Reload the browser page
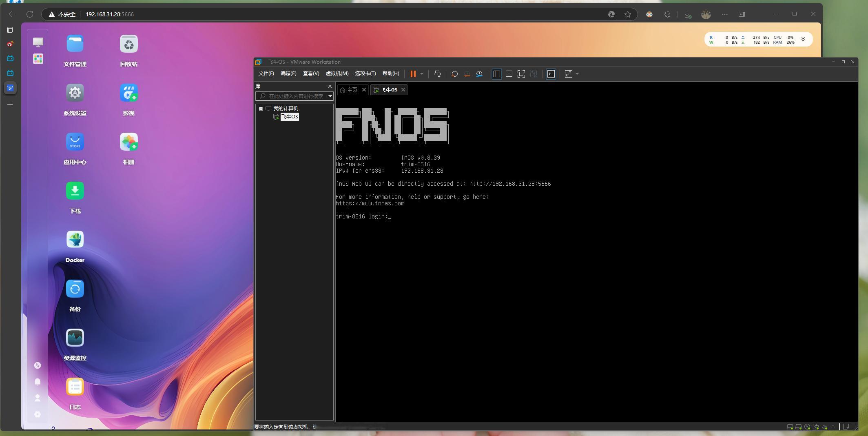Viewport: 868px width, 436px height. (30, 14)
